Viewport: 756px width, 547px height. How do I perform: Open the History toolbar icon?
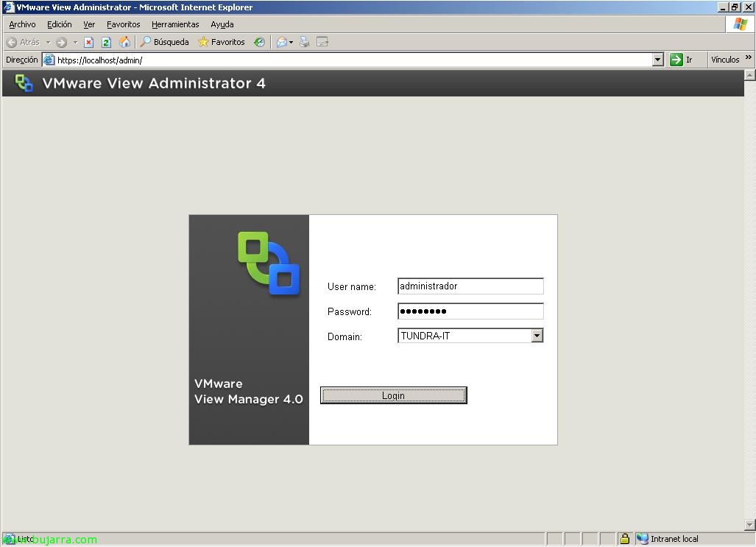259,43
